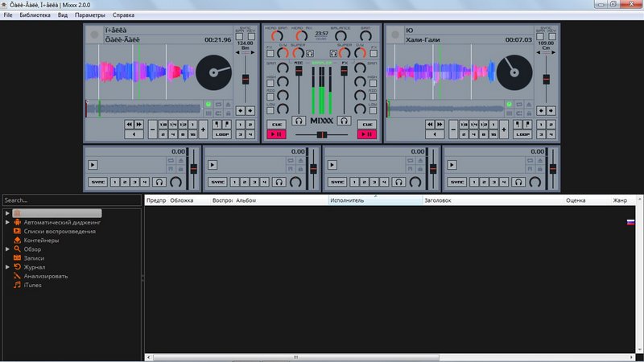Screen dimensions: 644x362
Task: Click the LOOP button on right deck
Action: 522,134
